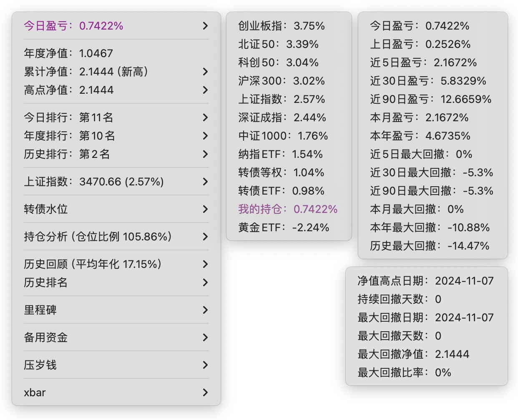Click the arrow next to 备用资金
The image size is (518, 420).
[205, 337]
